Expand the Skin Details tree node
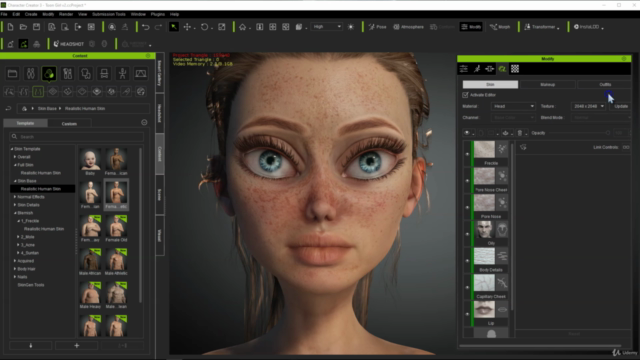The width and height of the screenshot is (640, 360). tap(15, 205)
